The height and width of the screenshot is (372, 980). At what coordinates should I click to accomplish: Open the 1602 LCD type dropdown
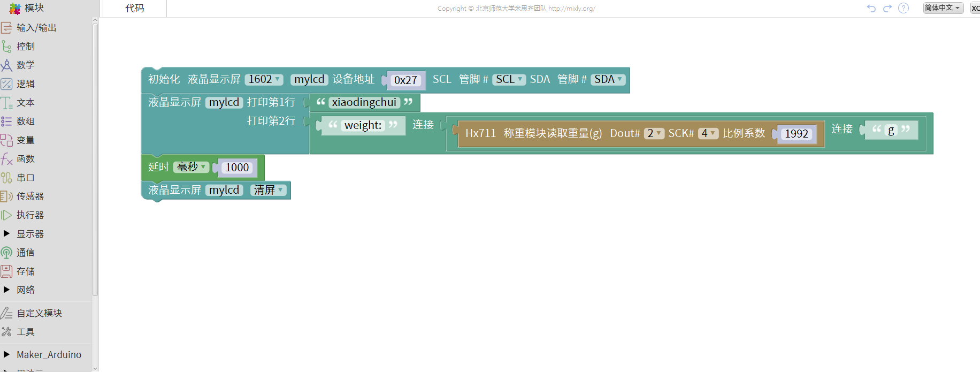pyautogui.click(x=264, y=79)
